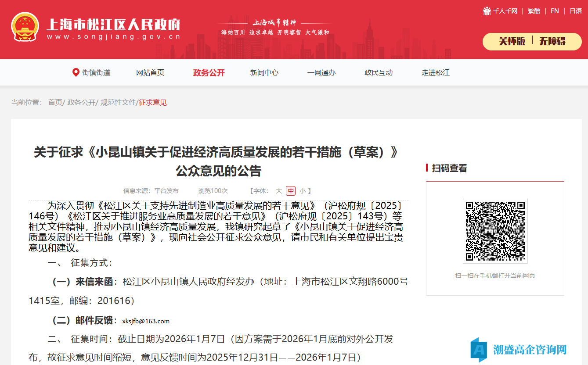Viewport: 588px width, 365px height.
Task: Click the 政务公开 breadcrumb link
Action: coord(81,102)
